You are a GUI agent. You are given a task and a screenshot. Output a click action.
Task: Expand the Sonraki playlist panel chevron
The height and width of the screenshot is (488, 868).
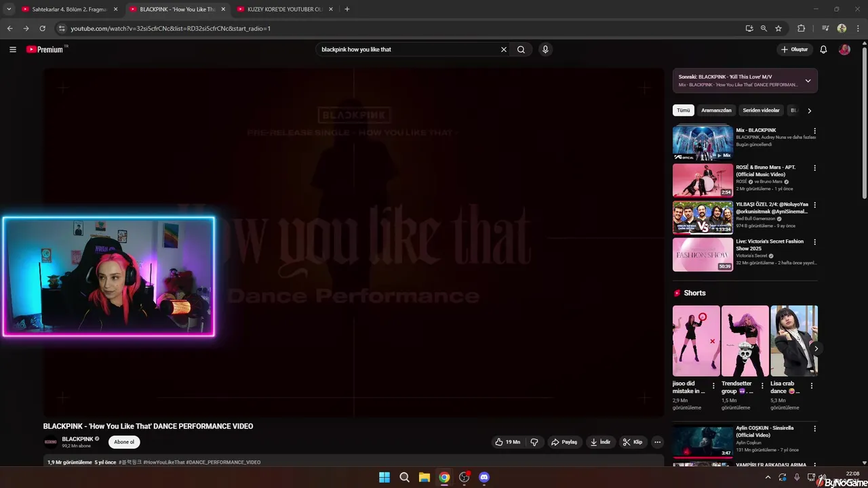pyautogui.click(x=808, y=81)
